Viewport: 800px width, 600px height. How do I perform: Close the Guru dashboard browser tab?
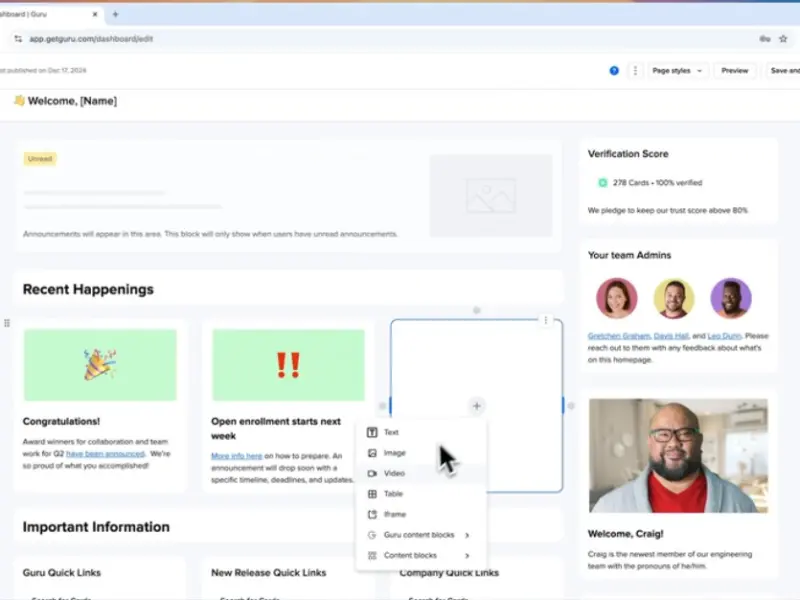(95, 14)
